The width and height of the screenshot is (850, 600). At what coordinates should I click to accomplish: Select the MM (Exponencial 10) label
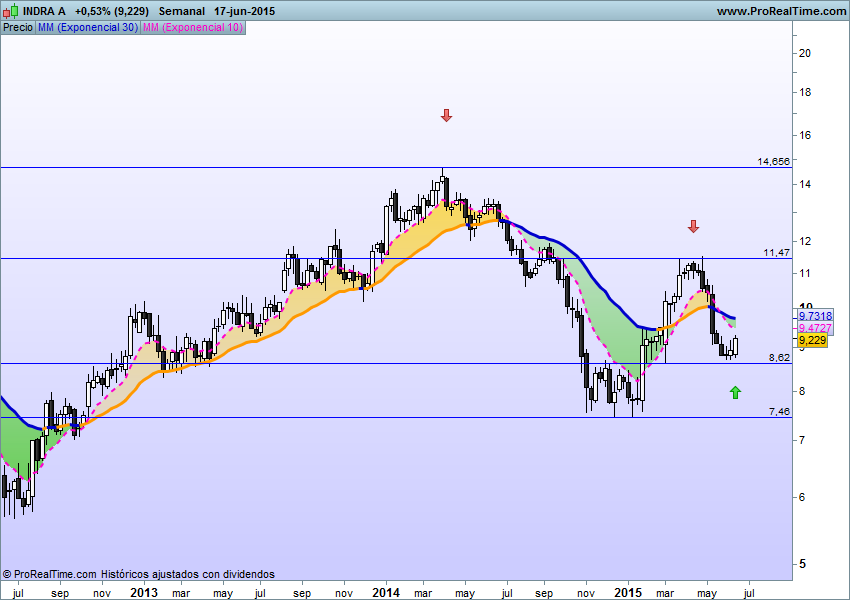pos(192,27)
